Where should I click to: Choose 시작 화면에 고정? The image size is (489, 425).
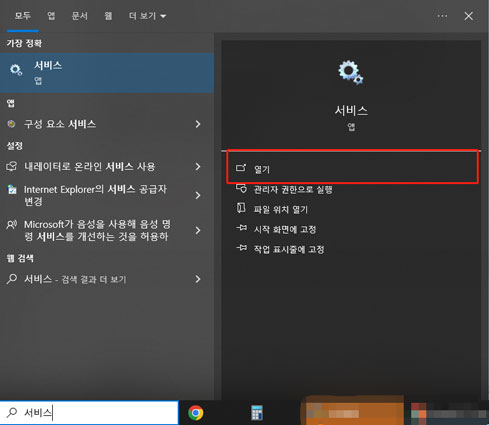coord(285,229)
